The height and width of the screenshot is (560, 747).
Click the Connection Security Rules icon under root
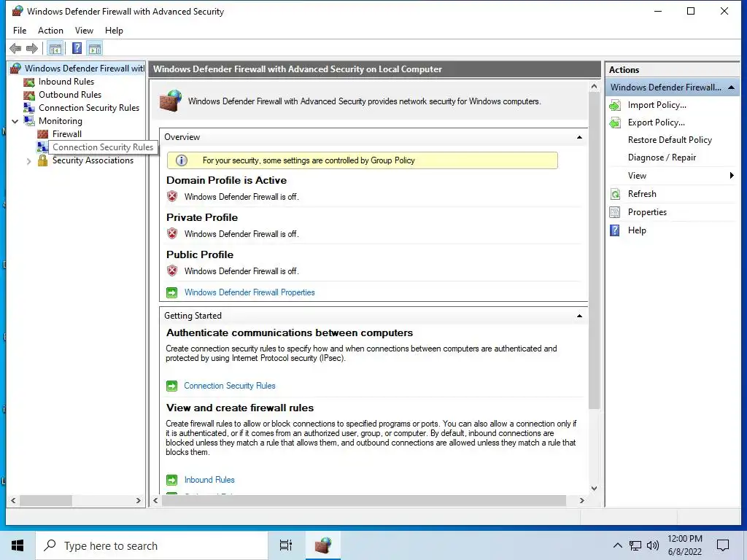tap(29, 108)
